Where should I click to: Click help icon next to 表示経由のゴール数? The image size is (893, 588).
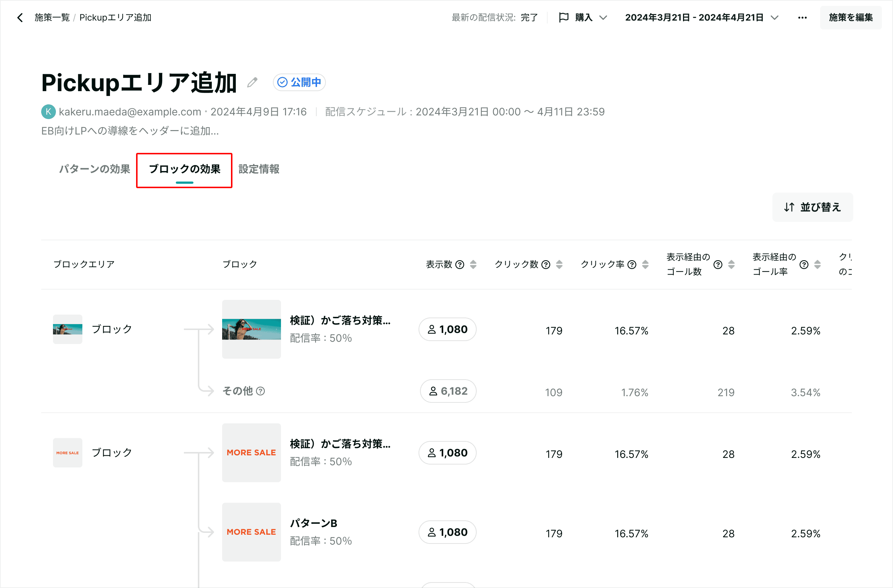click(x=718, y=265)
